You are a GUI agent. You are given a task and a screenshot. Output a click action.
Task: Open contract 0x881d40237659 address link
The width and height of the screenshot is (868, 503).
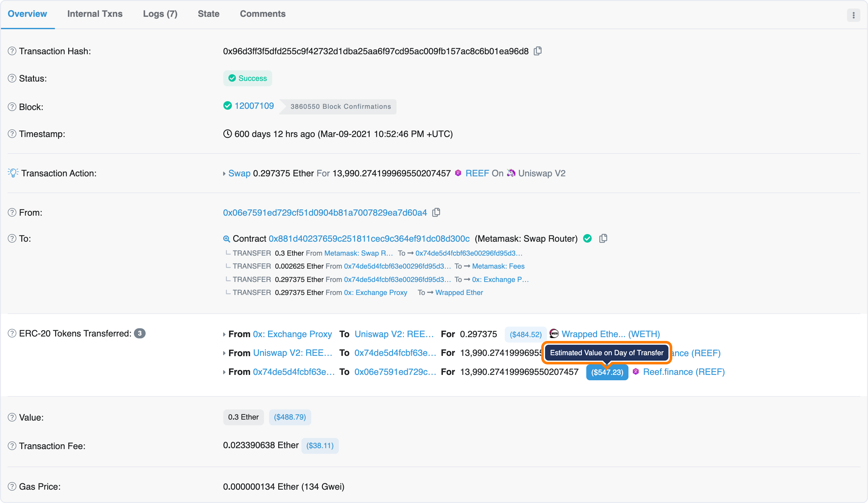369,238
